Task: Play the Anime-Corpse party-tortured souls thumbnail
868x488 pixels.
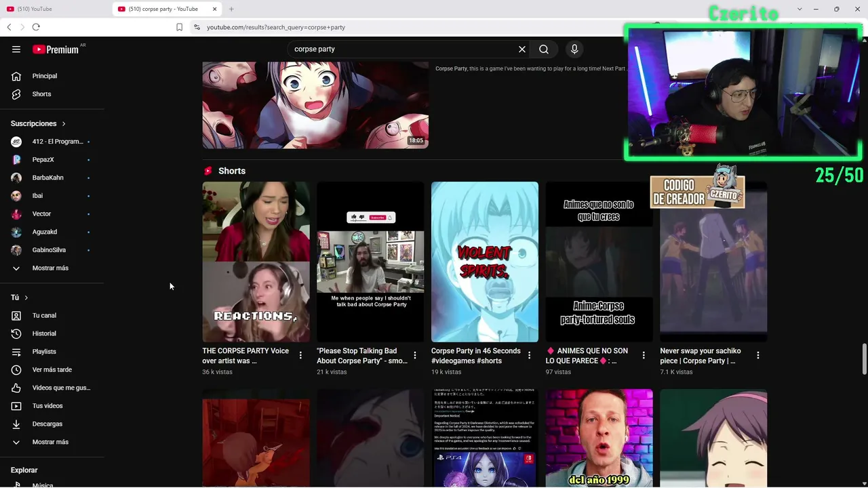Action: pyautogui.click(x=599, y=262)
